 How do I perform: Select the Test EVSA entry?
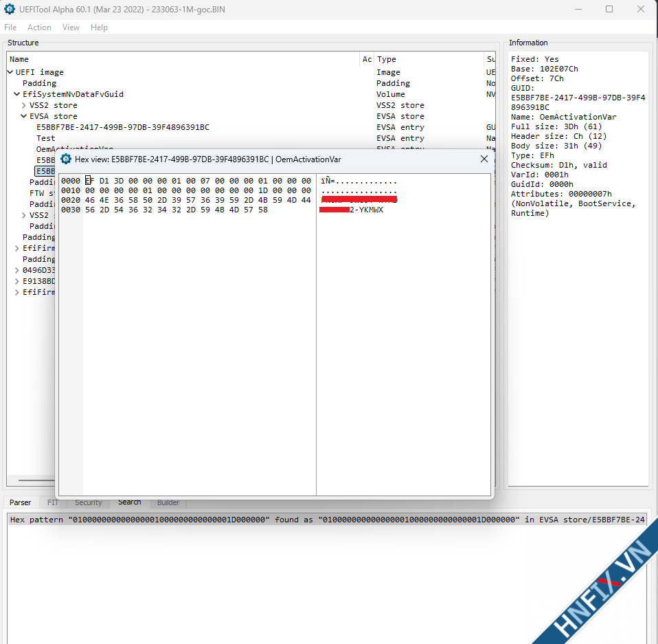coord(45,138)
